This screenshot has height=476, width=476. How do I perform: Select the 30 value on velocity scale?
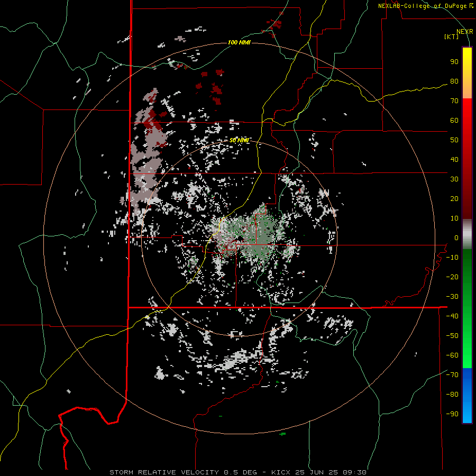pyautogui.click(x=454, y=179)
